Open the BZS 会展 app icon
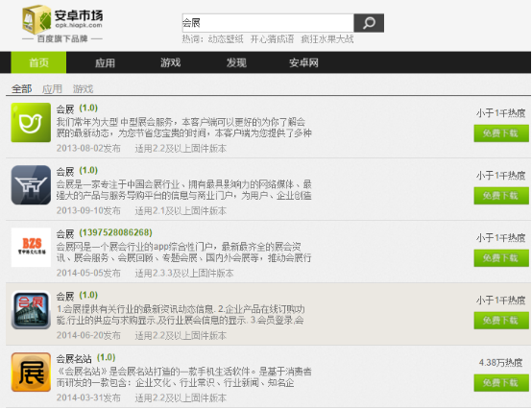The width and height of the screenshot is (532, 409). coord(31,248)
